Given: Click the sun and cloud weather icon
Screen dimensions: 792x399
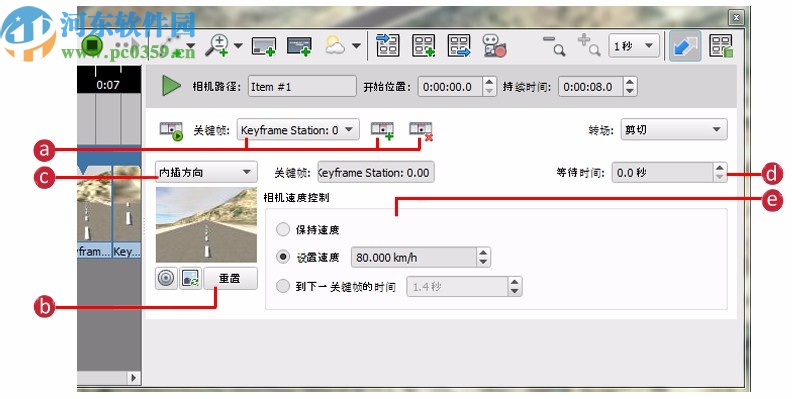Looking at the screenshot, I should click(335, 45).
